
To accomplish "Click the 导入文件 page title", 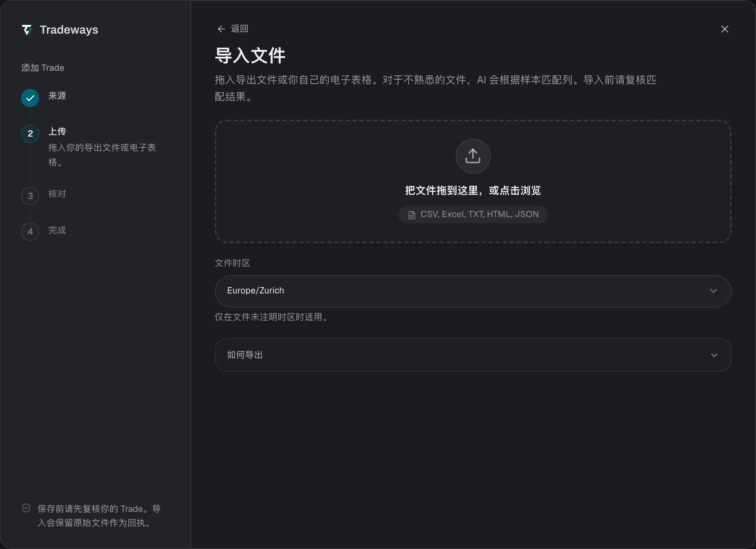I will [250, 56].
